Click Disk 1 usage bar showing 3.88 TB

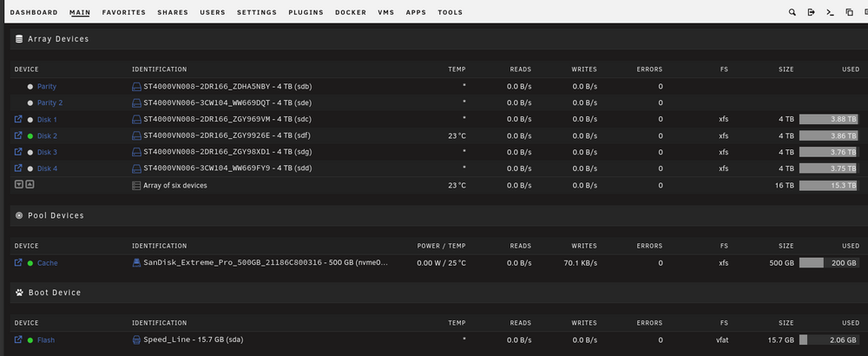(x=829, y=119)
